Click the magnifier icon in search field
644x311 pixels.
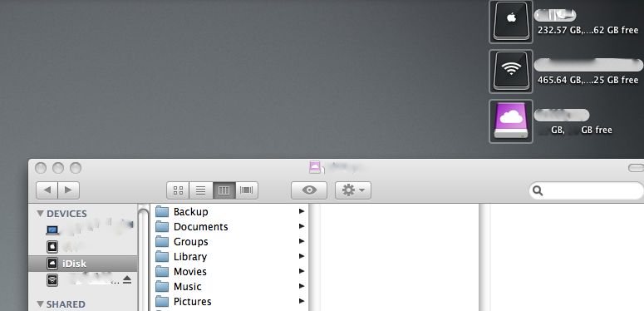pyautogui.click(x=538, y=190)
